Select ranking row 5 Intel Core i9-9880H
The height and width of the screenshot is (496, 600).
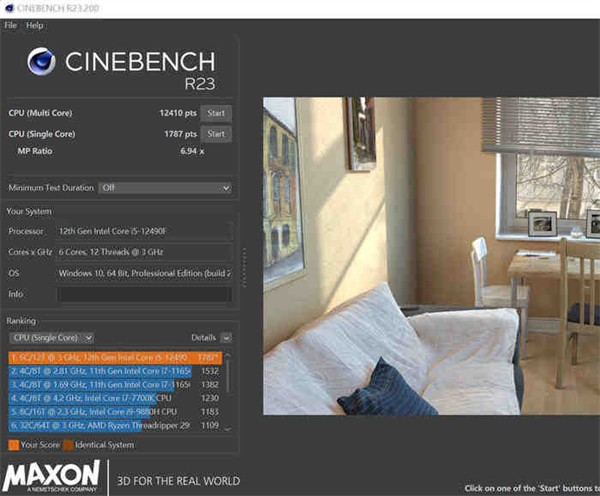click(x=115, y=412)
